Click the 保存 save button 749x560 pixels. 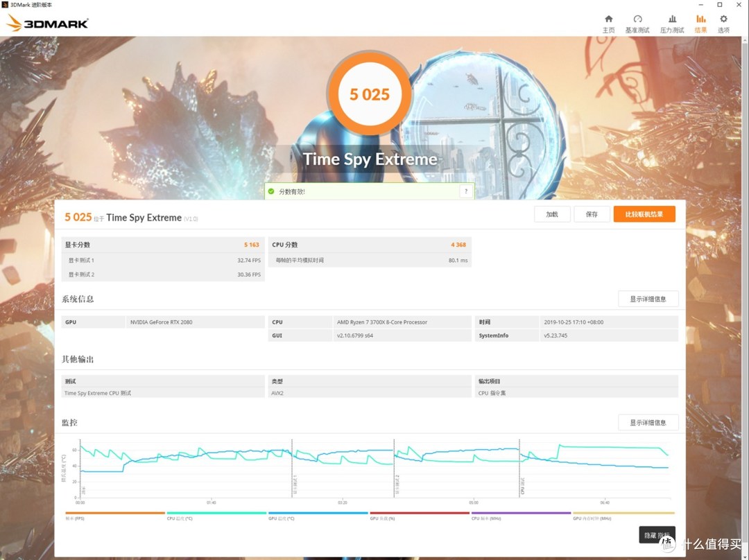tap(592, 214)
